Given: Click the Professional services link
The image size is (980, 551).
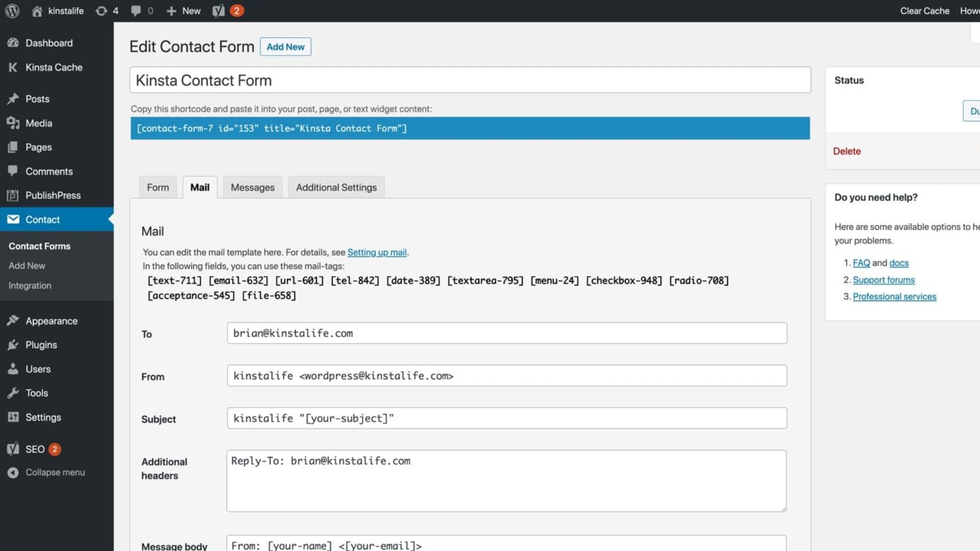Looking at the screenshot, I should coord(895,297).
